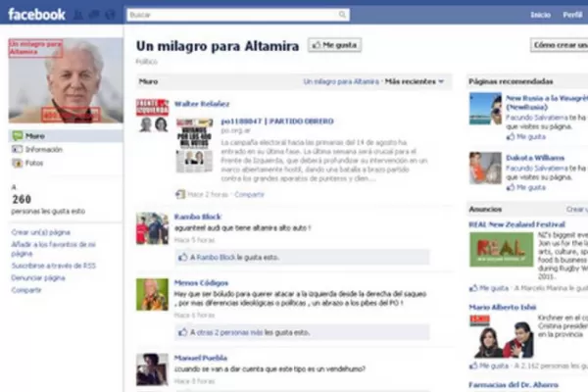
Task: Click 'Inicio' in the top navigation
Action: tap(540, 16)
